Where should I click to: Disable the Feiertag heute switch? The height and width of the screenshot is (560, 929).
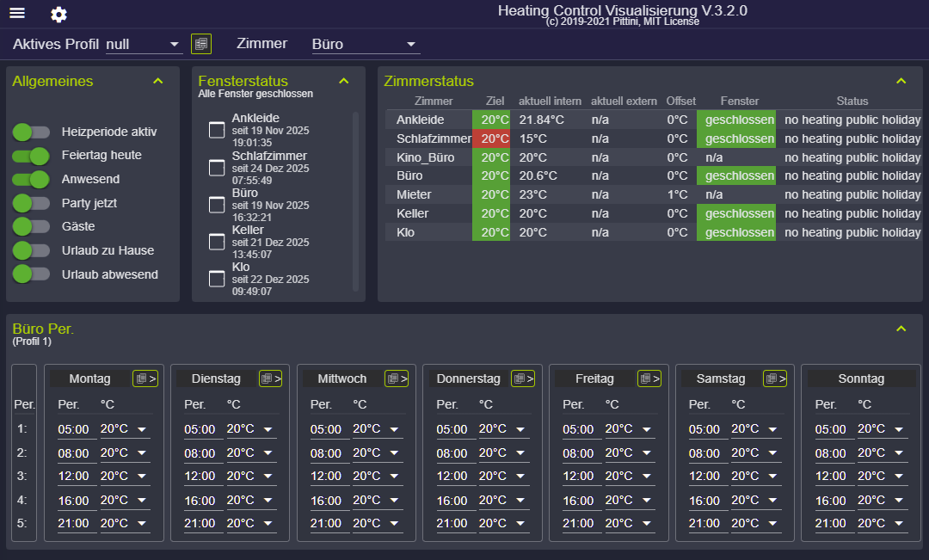32,156
